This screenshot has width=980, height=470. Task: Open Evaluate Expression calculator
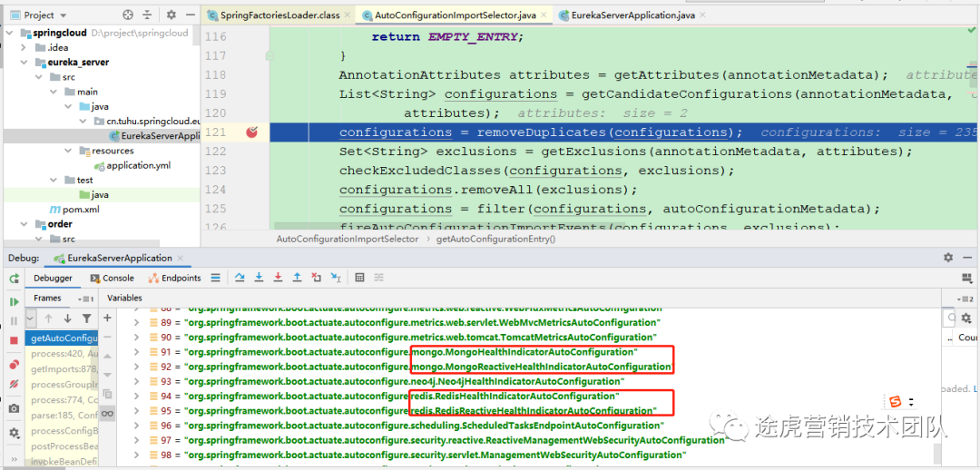pos(360,278)
